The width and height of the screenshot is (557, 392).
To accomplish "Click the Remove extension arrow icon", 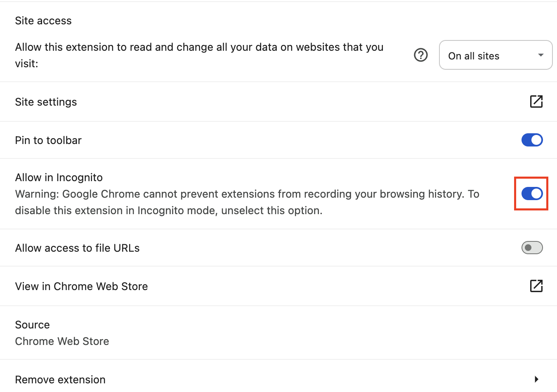I will coord(536,379).
